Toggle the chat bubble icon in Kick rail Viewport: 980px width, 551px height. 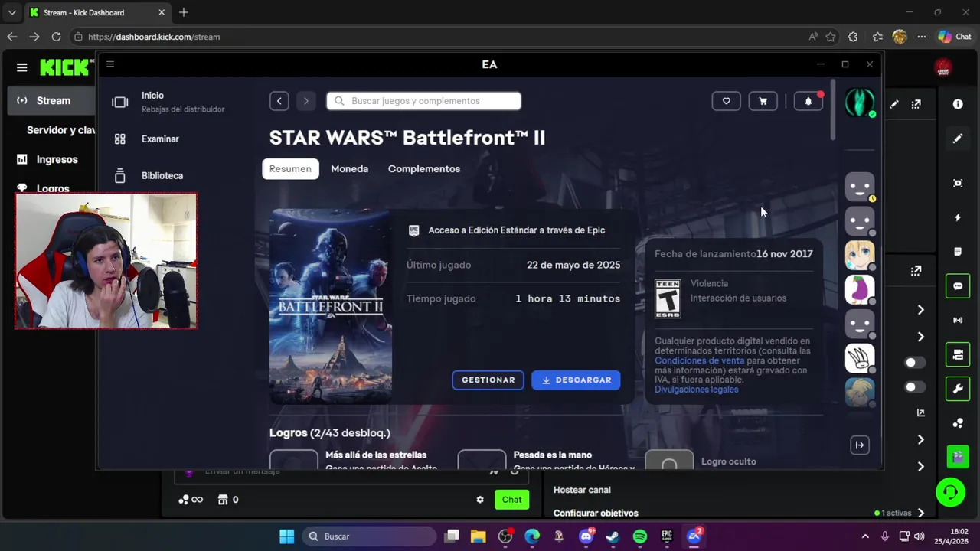coord(958,286)
